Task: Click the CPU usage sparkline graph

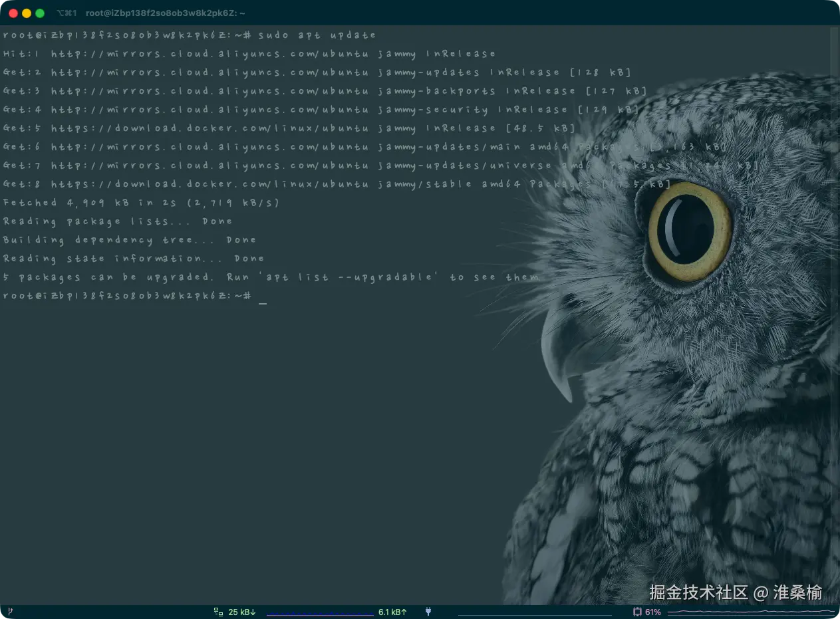Action: 750,612
